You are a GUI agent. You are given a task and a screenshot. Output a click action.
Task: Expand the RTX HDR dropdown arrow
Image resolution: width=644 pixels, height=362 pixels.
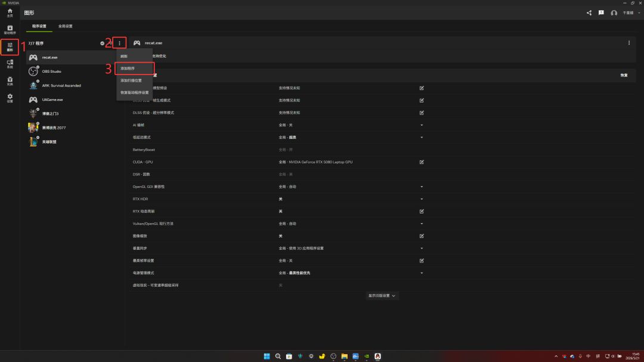[422, 199]
